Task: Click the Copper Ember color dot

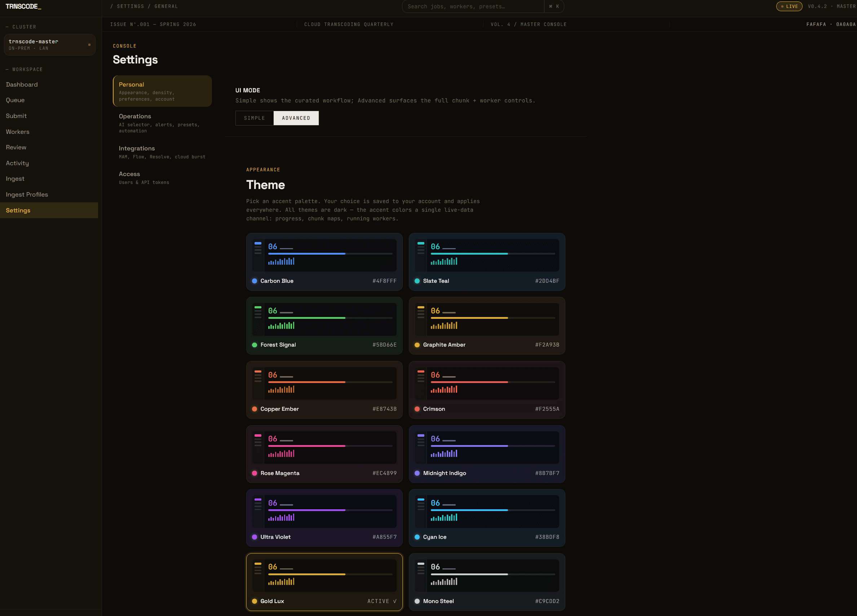Action: pos(254,409)
